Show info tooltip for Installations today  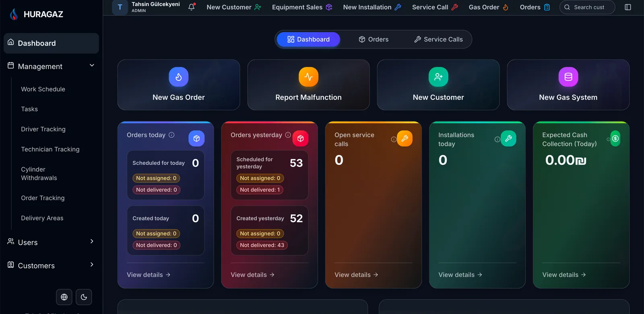(x=497, y=140)
